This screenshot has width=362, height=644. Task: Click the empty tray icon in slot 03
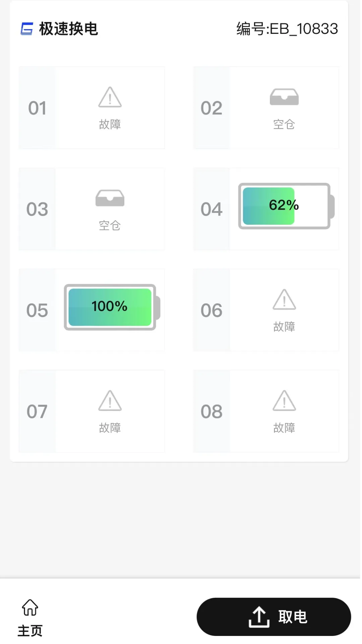(x=110, y=199)
